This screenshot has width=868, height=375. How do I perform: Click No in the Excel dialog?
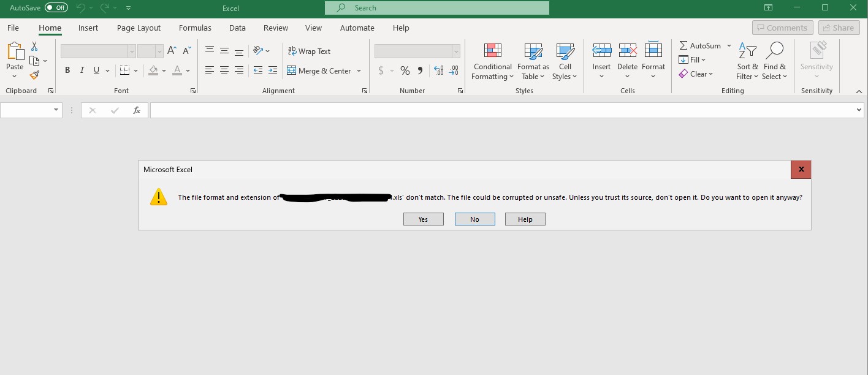pos(474,219)
